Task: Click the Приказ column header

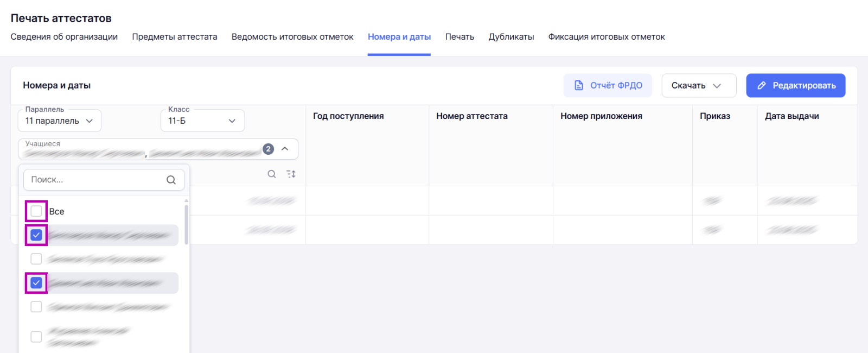Action: 715,116
